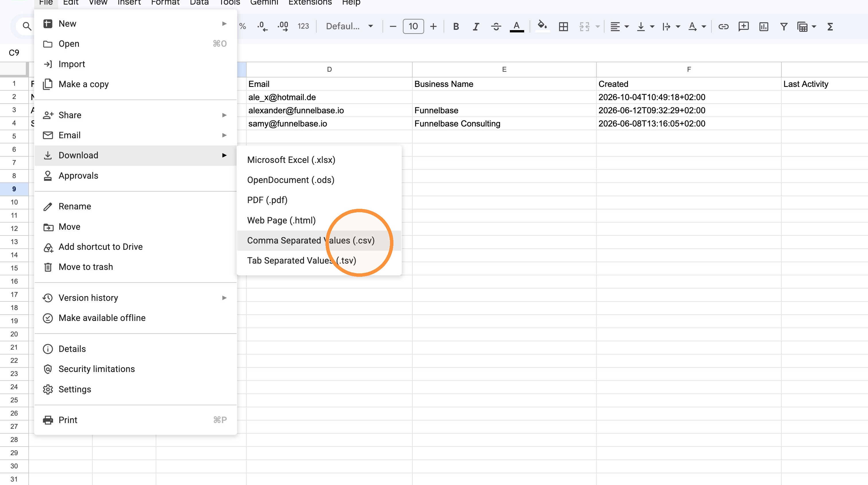The height and width of the screenshot is (485, 868).
Task: Toggle bold formatting in toolbar
Action: (456, 26)
